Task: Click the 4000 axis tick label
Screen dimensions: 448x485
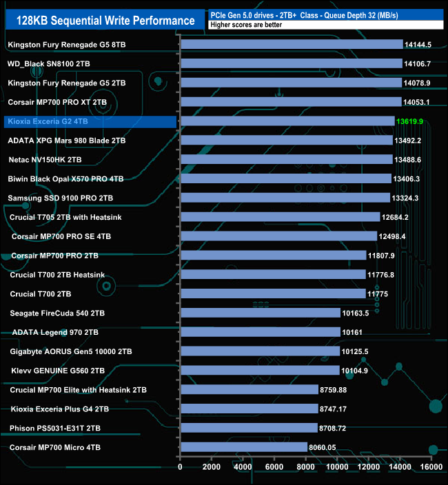Action: tap(243, 467)
